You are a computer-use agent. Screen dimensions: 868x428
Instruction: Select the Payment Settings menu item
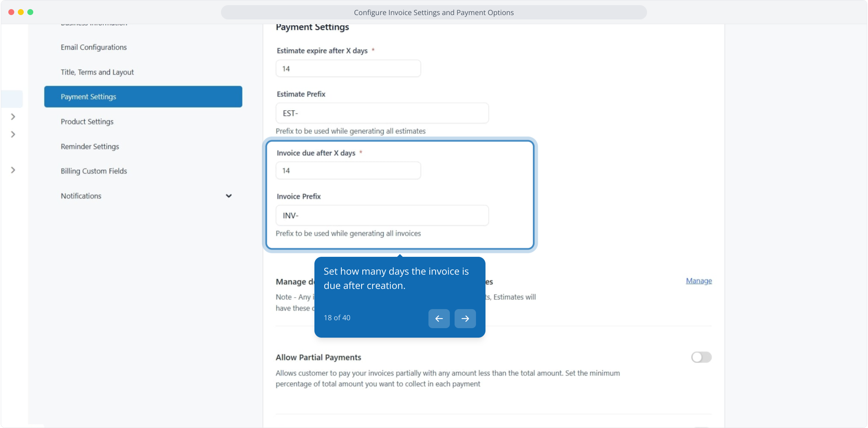143,97
